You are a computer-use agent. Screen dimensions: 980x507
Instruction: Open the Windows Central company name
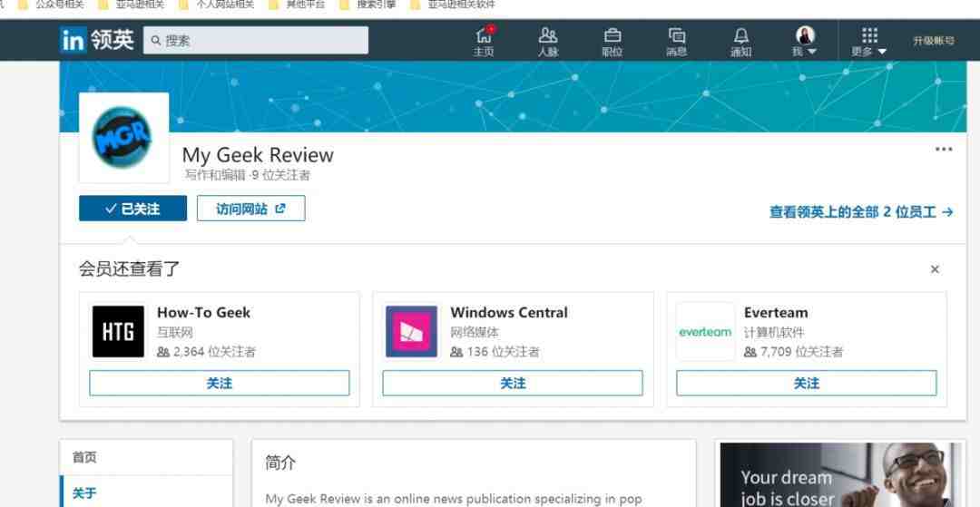509,313
